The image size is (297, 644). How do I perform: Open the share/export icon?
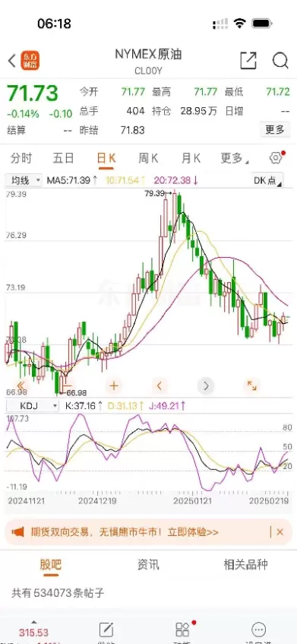[248, 61]
